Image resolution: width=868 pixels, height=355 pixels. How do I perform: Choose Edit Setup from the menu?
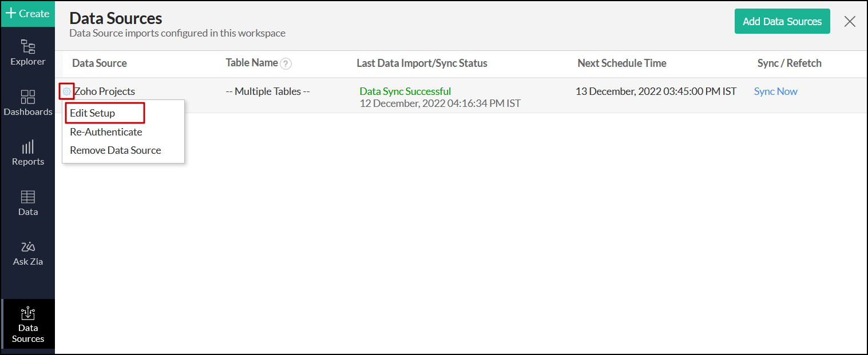(93, 113)
